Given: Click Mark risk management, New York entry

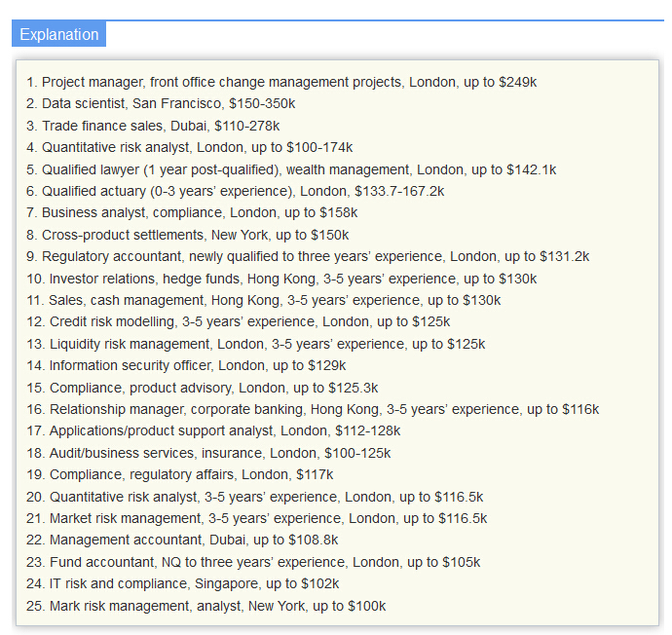Looking at the screenshot, I should tap(206, 606).
